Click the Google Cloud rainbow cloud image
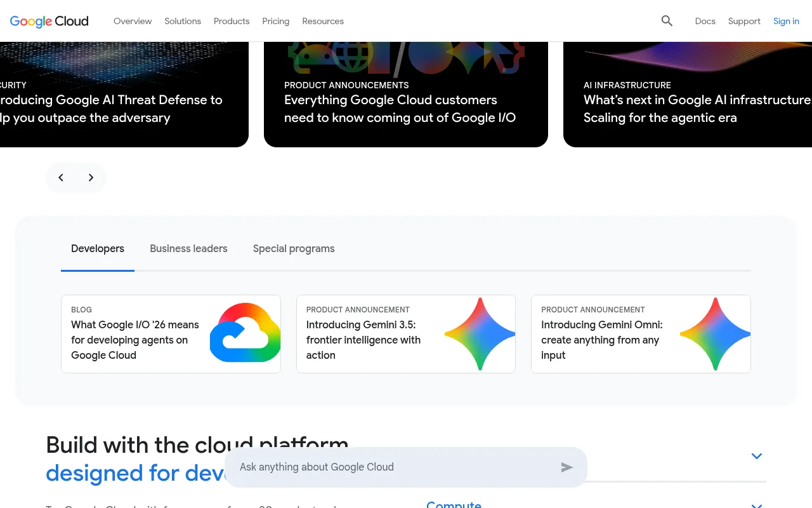The width and height of the screenshot is (812, 508). 245,334
